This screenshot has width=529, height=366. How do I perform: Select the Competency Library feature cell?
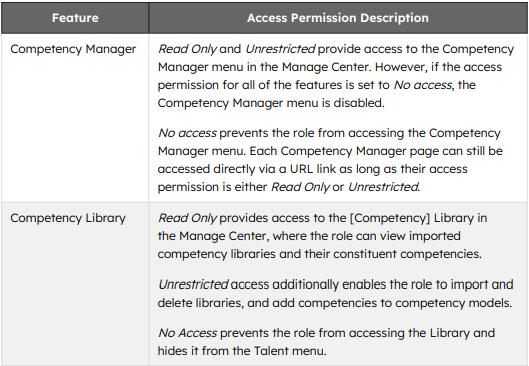(75, 284)
